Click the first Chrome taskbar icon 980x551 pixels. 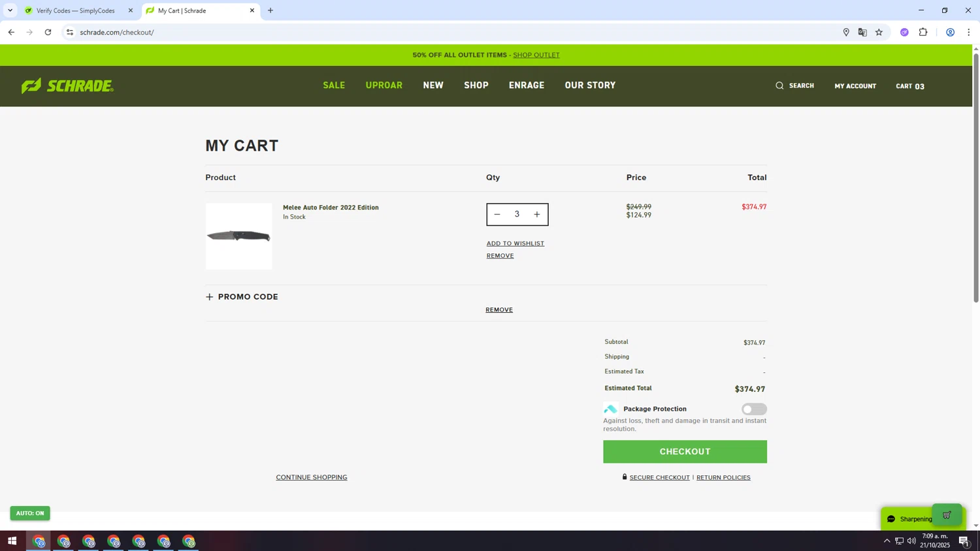click(x=39, y=541)
